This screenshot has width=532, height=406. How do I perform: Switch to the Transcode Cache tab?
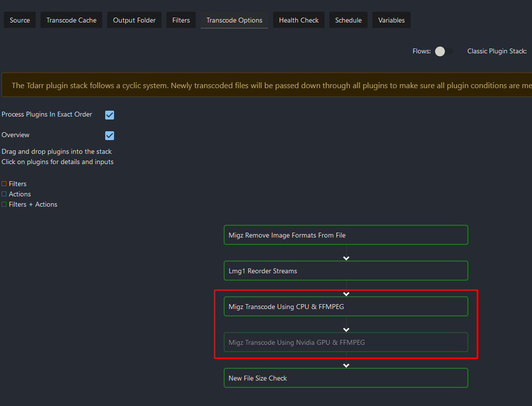pyautogui.click(x=71, y=20)
